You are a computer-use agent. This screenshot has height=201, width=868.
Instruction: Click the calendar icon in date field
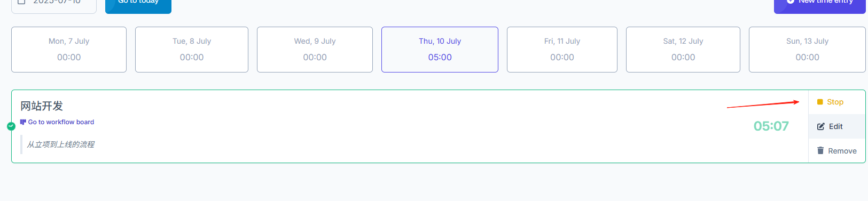(x=22, y=2)
